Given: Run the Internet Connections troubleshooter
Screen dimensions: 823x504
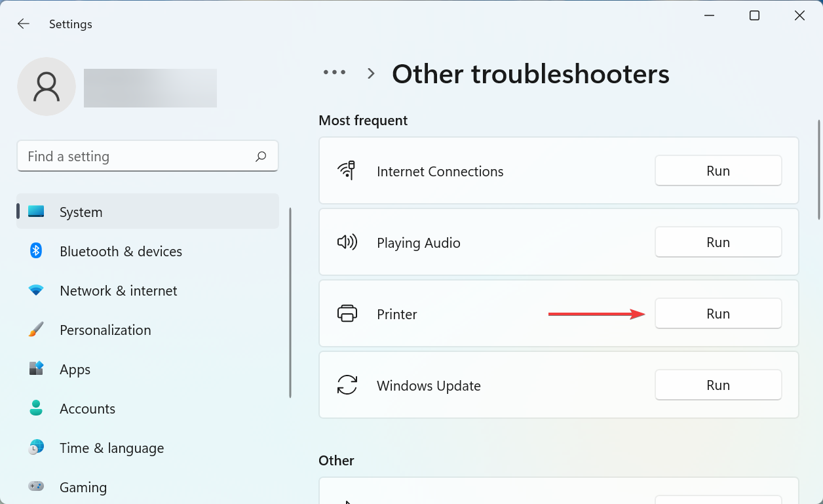Looking at the screenshot, I should tap(718, 170).
